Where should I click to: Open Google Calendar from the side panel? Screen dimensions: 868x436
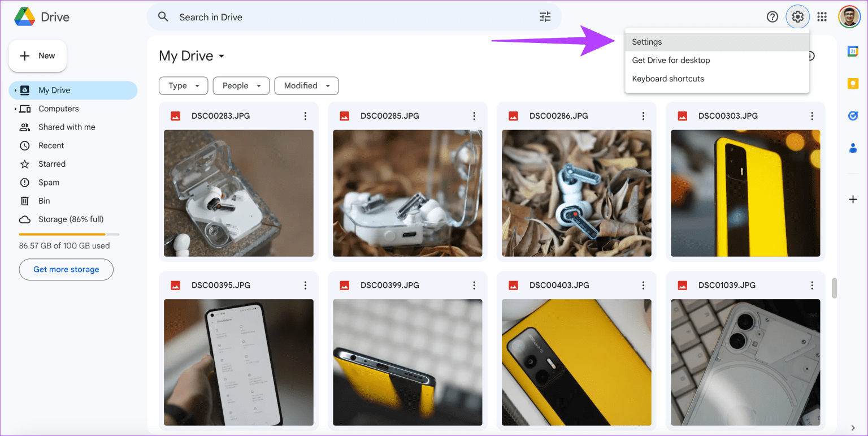pyautogui.click(x=853, y=51)
